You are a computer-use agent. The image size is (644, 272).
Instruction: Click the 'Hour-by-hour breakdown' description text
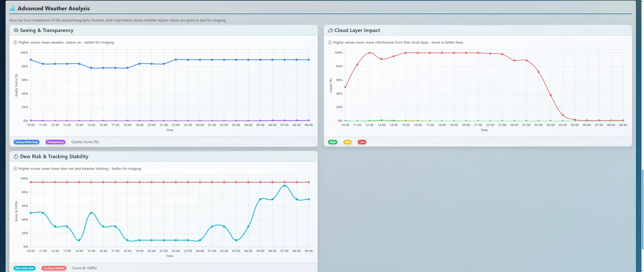click(x=118, y=20)
